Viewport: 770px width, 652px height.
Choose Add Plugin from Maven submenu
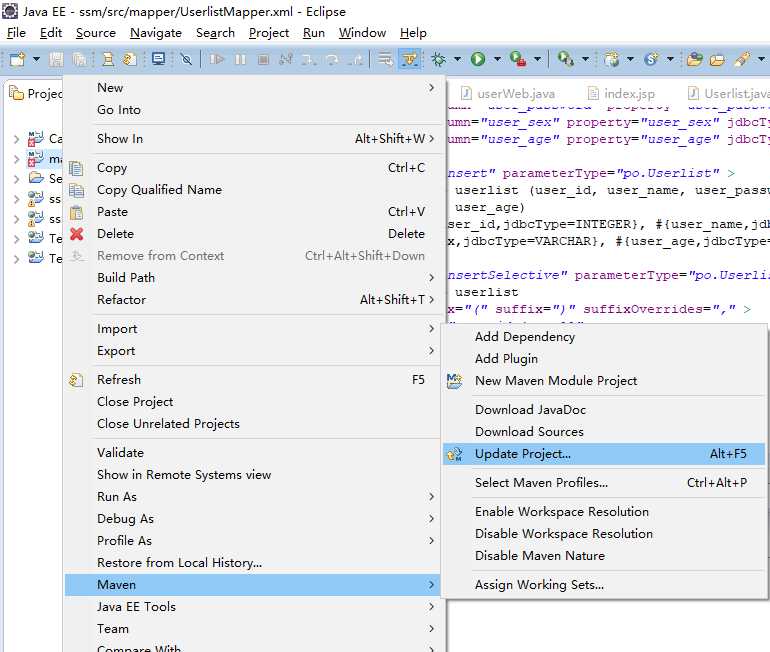click(x=604, y=359)
